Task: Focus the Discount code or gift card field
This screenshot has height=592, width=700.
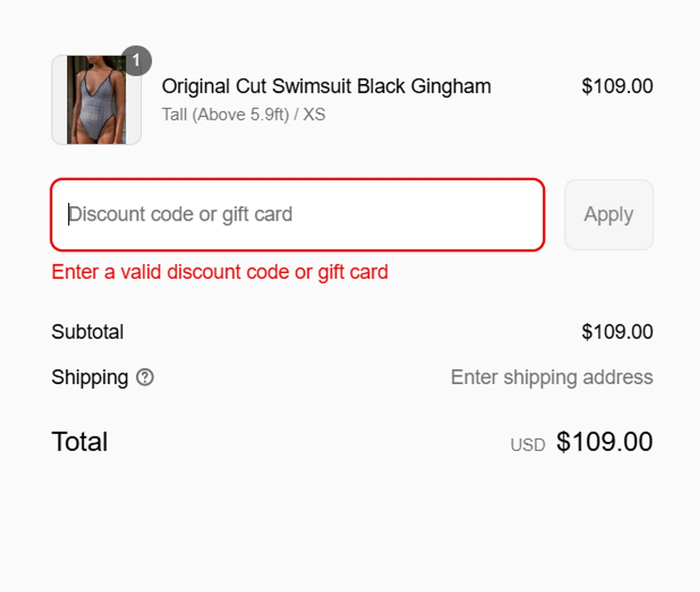Action: click(297, 215)
